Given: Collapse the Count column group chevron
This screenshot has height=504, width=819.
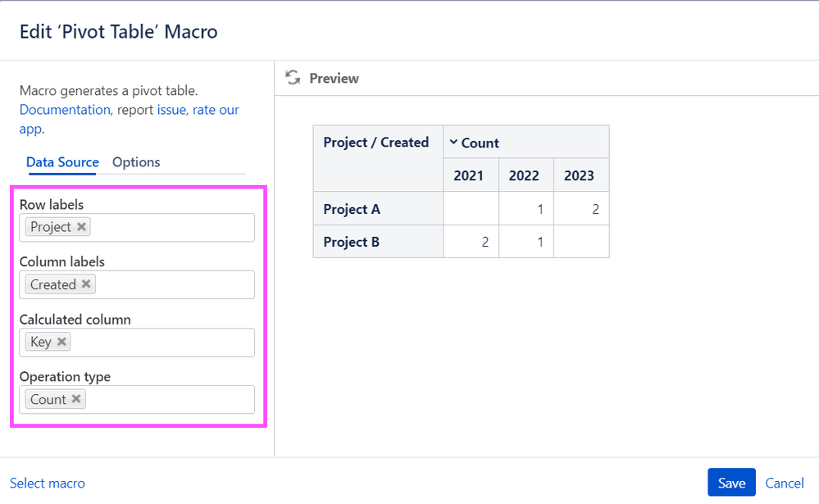Looking at the screenshot, I should click(453, 142).
